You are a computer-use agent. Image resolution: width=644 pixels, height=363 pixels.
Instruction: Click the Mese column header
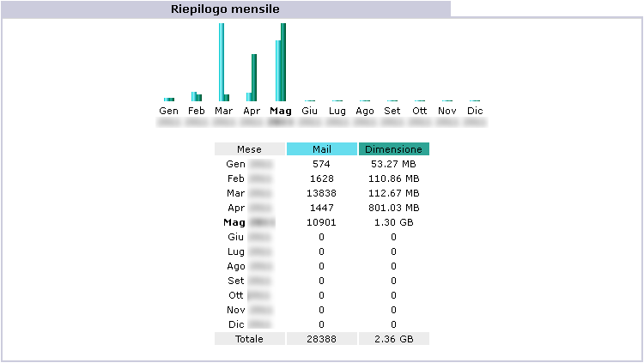[249, 149]
